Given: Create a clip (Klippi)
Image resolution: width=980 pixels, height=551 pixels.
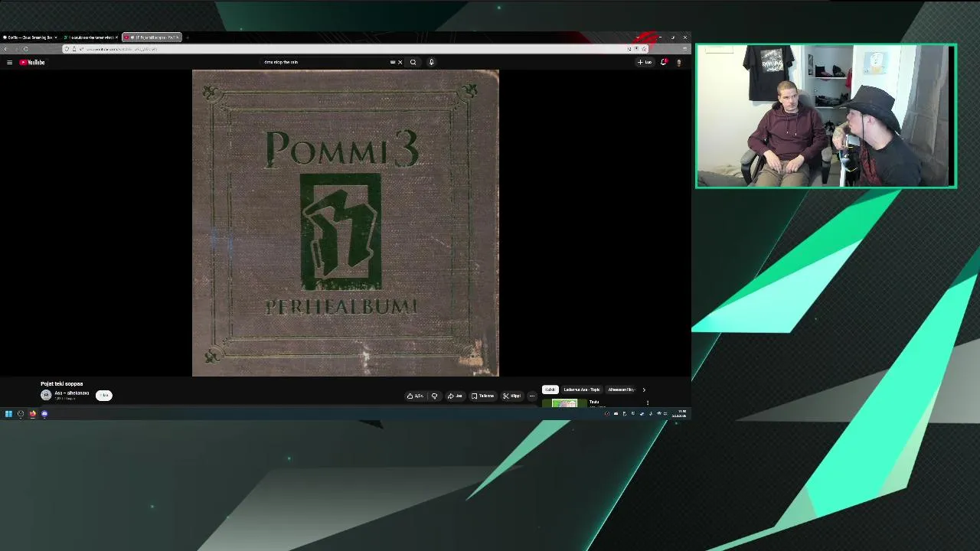Looking at the screenshot, I should (x=511, y=396).
